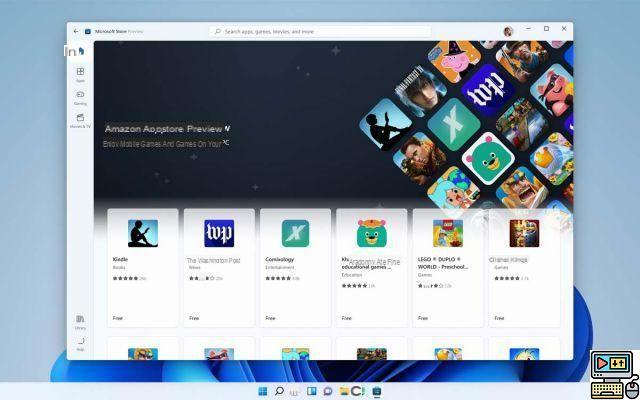Open the Kindle app card

143,268
